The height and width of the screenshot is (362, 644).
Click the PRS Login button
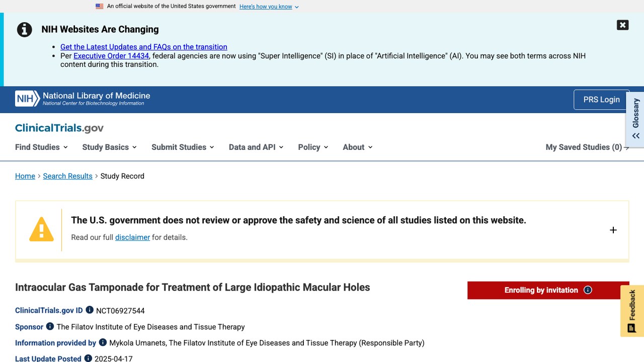(x=601, y=100)
